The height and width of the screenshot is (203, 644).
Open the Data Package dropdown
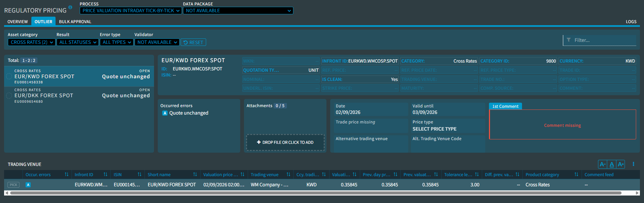coord(238,11)
